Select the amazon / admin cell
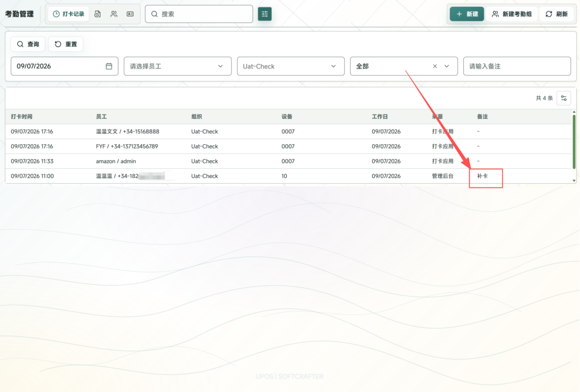This screenshot has height=392, width=580. tap(116, 161)
